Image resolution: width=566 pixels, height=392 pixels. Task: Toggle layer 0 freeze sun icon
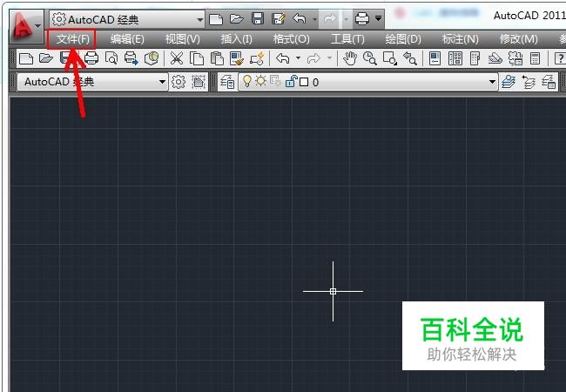260,81
